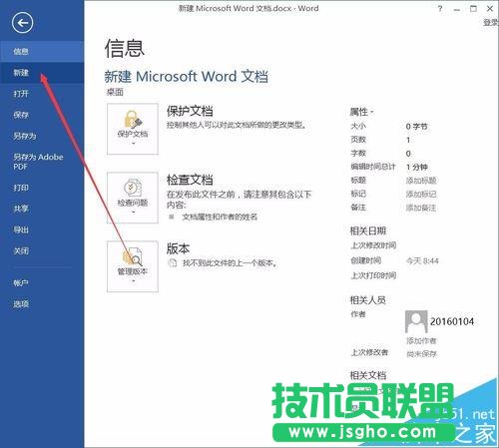The height and width of the screenshot is (448, 499).
Task: Click 添加标记 to add tags
Action: (421, 195)
